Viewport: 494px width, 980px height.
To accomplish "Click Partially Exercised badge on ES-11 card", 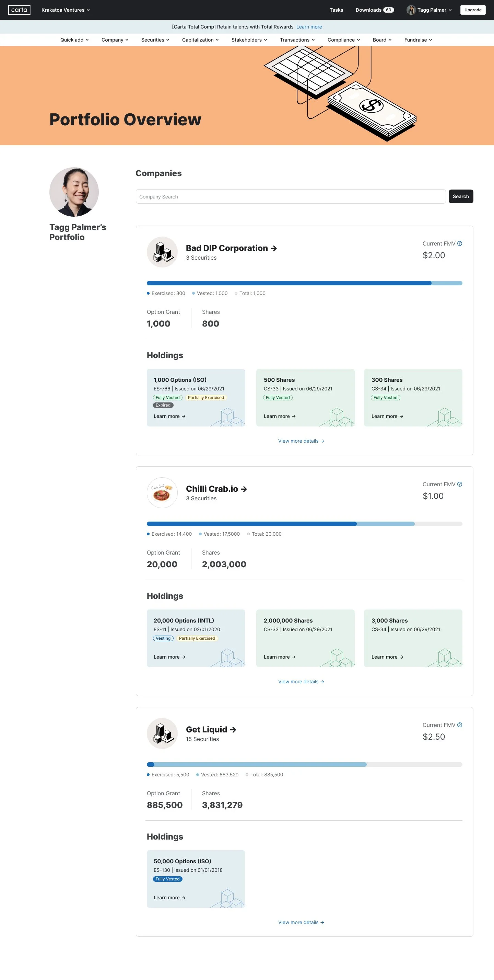I will pos(197,638).
